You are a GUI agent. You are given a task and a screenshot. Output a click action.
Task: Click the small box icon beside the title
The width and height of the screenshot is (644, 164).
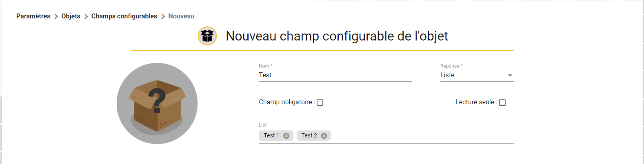tap(207, 36)
